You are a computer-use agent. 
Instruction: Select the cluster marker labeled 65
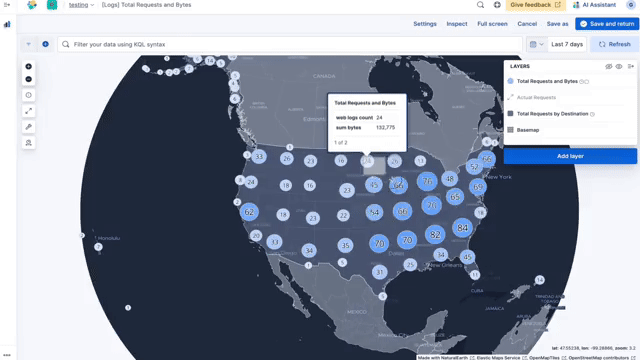[x=455, y=197]
